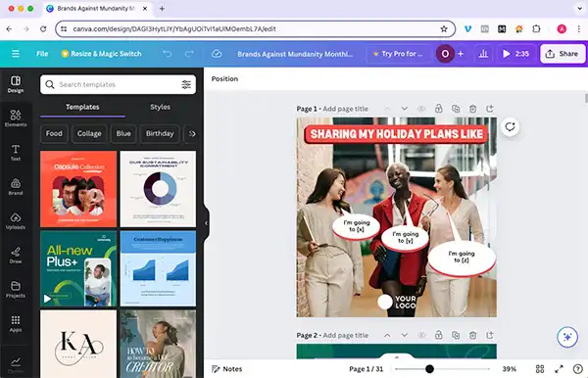Toggle grid view of pages
The width and height of the screenshot is (588, 378).
[x=540, y=369]
